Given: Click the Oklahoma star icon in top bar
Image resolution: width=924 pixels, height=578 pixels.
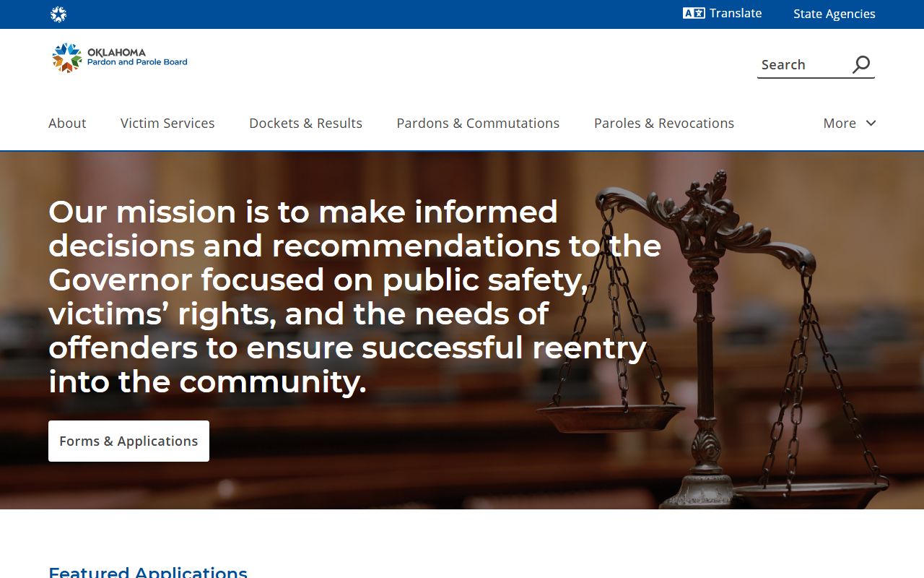Looking at the screenshot, I should coord(58,14).
